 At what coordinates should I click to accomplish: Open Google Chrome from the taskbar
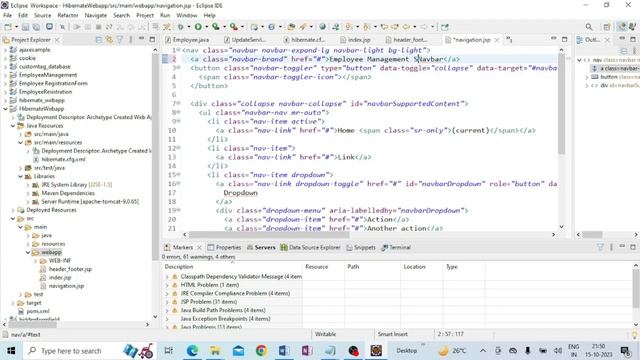pos(261,351)
